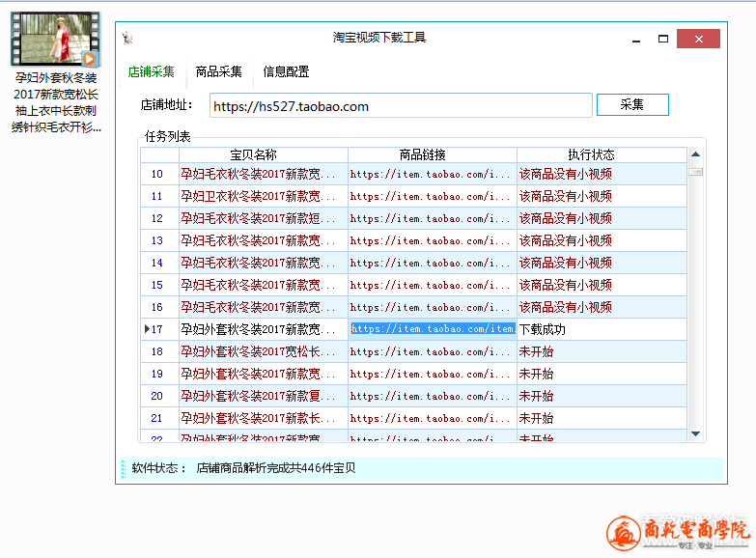Select row number 11 header
The width and height of the screenshot is (756, 558).
[159, 196]
